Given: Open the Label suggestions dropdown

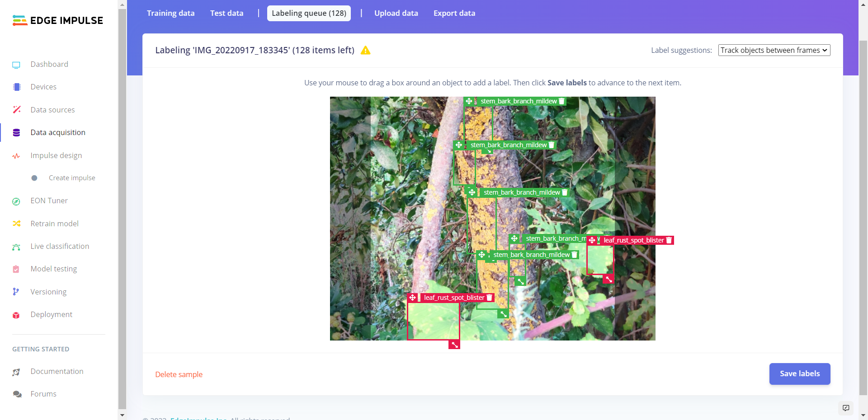Looking at the screenshot, I should pyautogui.click(x=774, y=50).
